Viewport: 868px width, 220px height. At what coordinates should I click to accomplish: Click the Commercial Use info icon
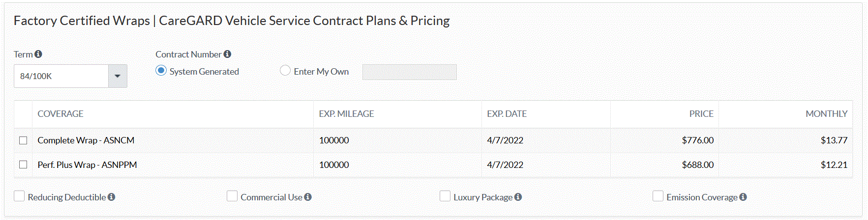[308, 197]
